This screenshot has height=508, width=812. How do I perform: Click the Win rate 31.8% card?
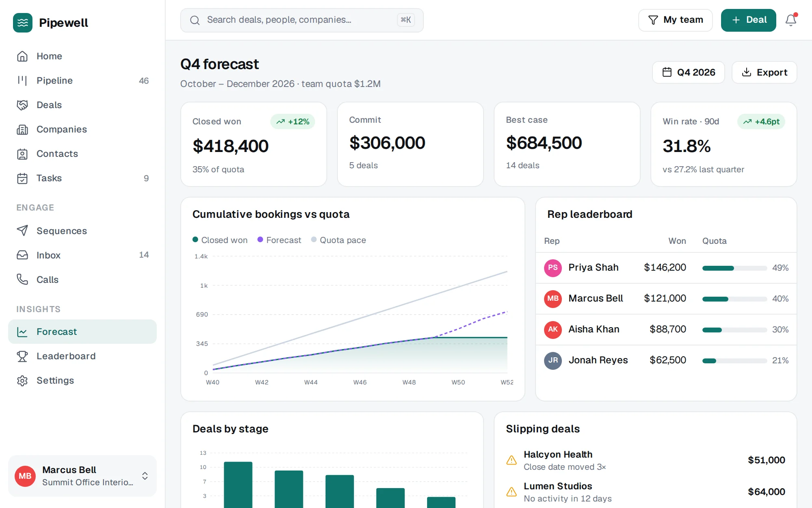point(724,144)
